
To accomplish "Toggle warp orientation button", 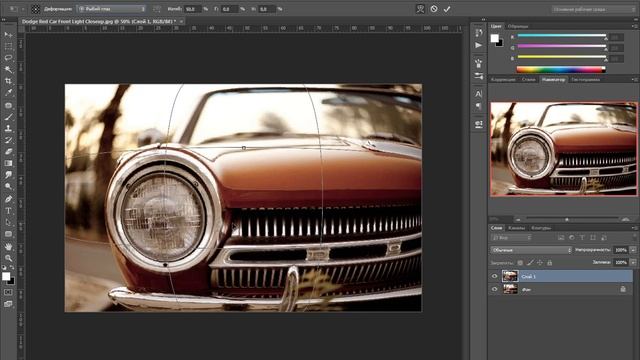I will 157,9.
